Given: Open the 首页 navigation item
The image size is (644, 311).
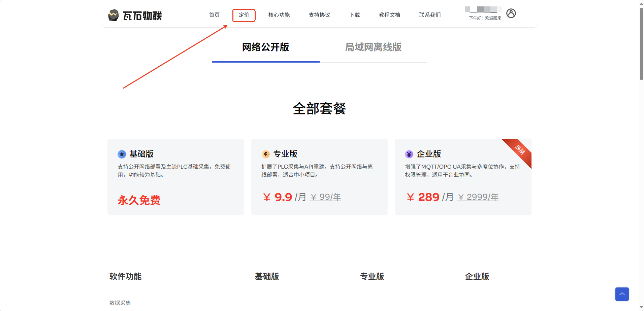Looking at the screenshot, I should pos(214,15).
